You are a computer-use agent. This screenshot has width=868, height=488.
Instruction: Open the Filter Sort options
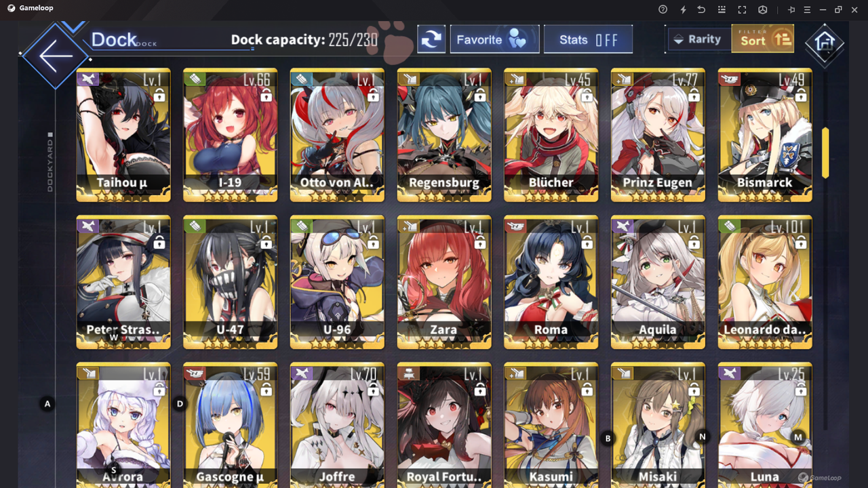point(763,39)
